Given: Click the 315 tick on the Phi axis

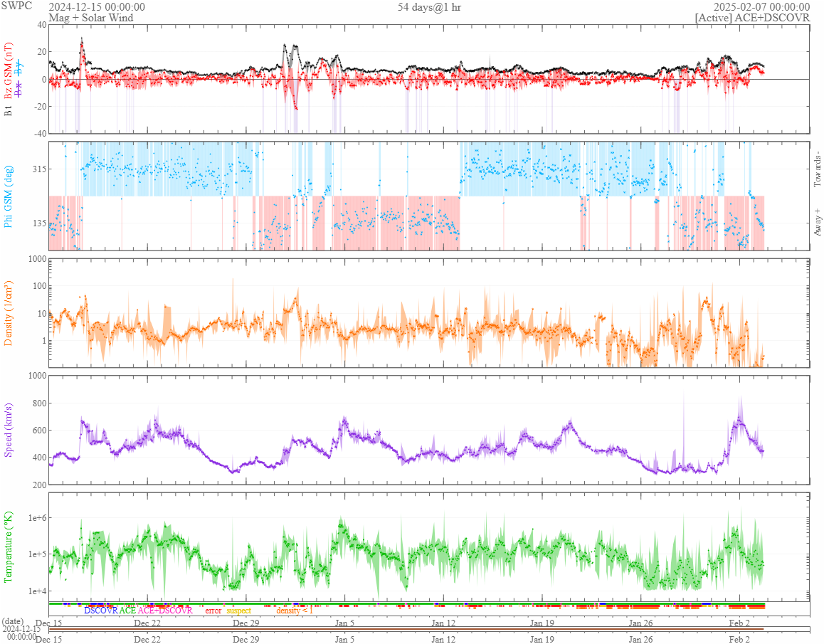Looking at the screenshot, I should (40, 169).
